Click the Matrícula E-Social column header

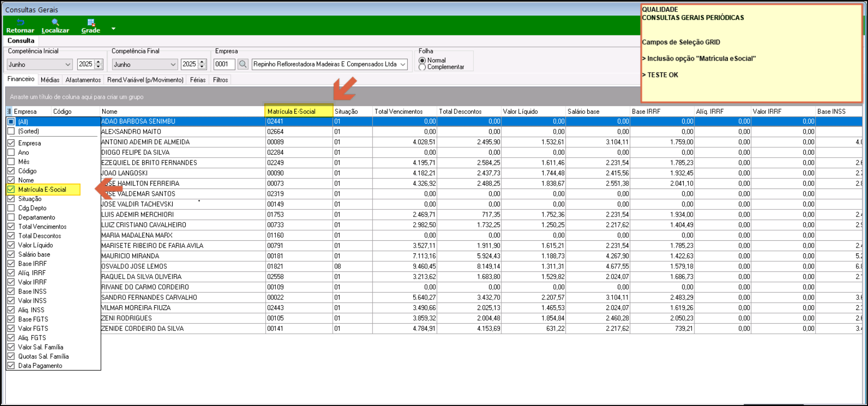tap(299, 111)
